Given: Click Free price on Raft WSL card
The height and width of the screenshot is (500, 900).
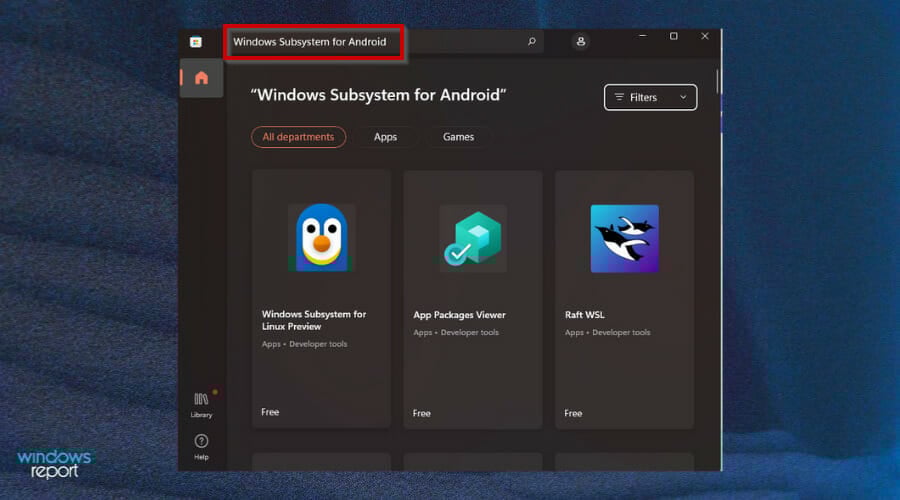Looking at the screenshot, I should (x=573, y=413).
